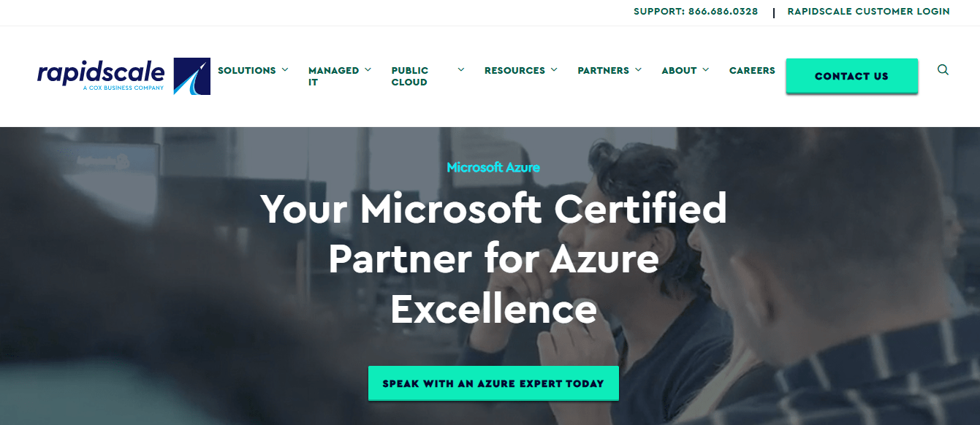Screen dimensions: 980x425
Task: Open the Solutions menu
Action: [x=247, y=71]
